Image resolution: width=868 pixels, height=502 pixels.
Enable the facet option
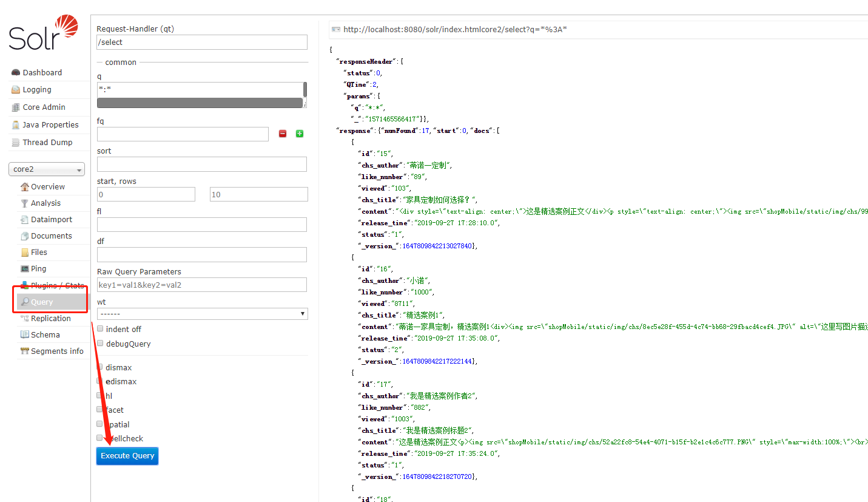point(100,409)
